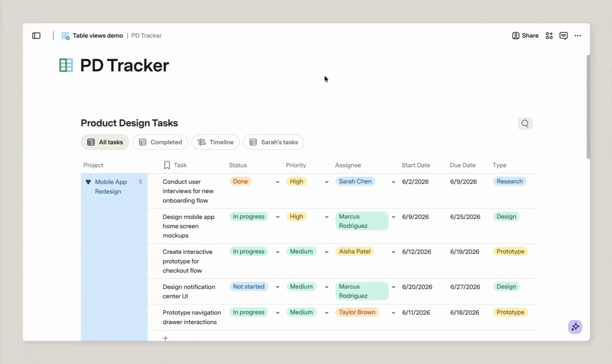Click the Table views demo breadcrumb link

[x=98, y=36]
